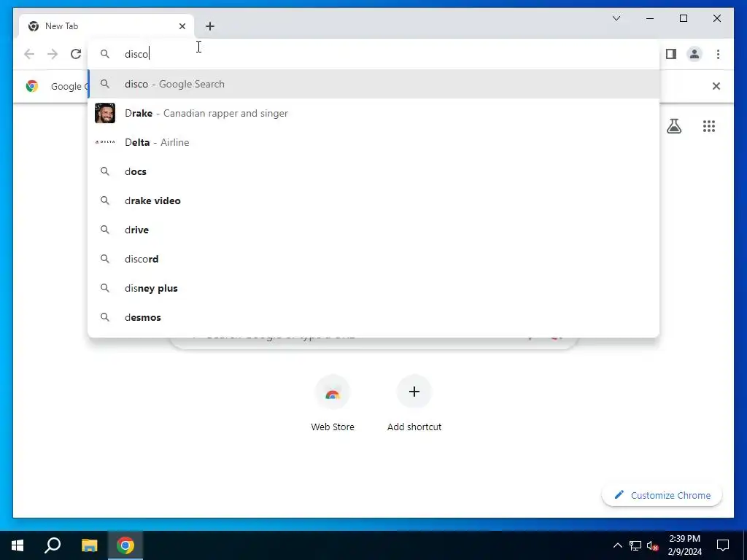747x560 pixels.
Task: Click the browser forward arrow
Action: 53,54
